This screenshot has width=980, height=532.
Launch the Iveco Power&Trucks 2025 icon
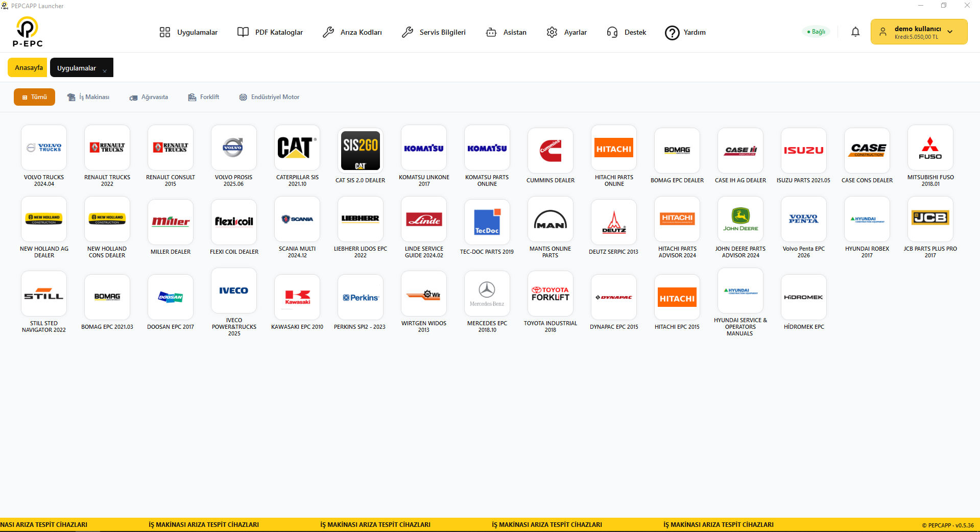(234, 291)
